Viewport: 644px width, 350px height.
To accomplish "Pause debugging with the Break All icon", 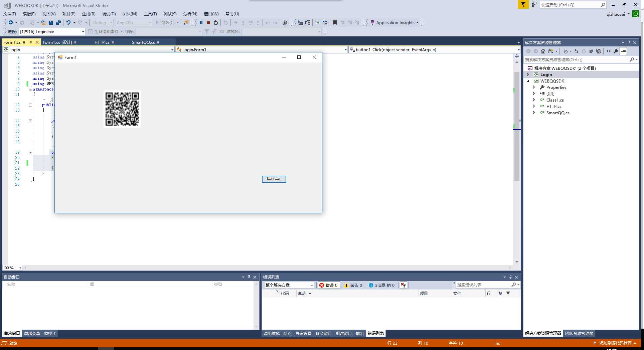I will click(x=201, y=23).
